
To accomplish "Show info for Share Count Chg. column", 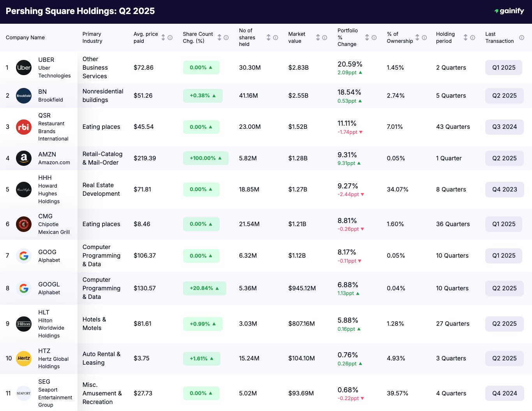I will [226, 38].
